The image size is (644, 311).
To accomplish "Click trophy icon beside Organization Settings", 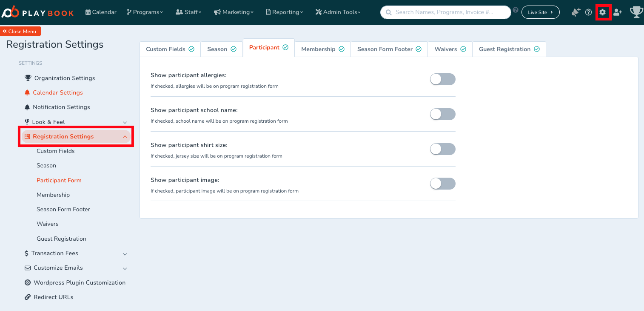I will click(28, 78).
